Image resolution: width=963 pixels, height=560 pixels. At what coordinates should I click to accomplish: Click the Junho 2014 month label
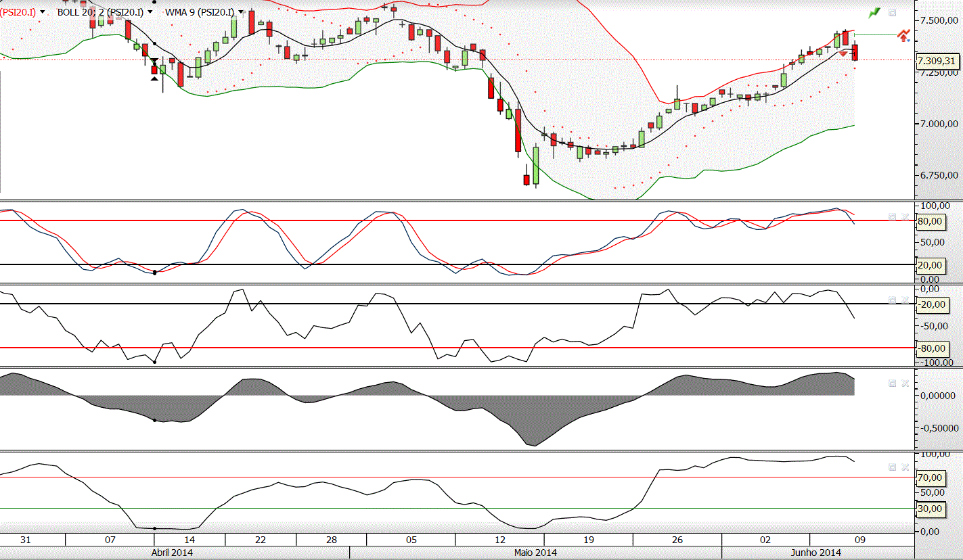[x=818, y=553]
